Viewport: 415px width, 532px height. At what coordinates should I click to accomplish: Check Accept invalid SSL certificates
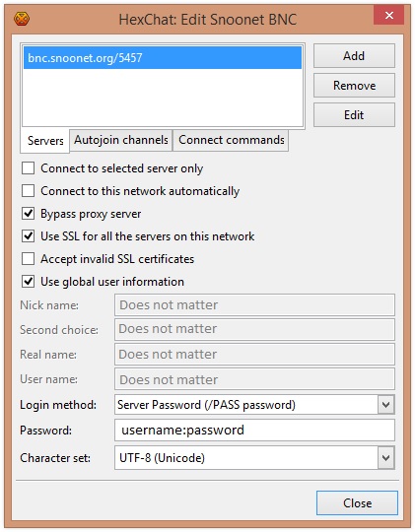coord(28,259)
